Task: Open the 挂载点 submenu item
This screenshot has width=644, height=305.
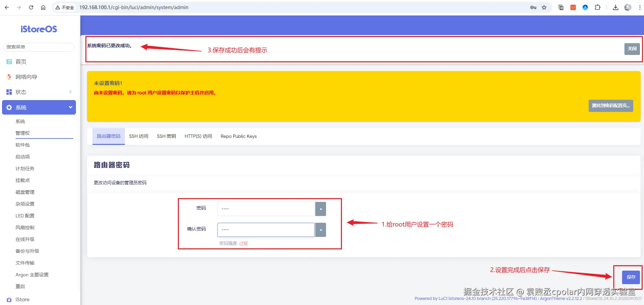Action: pos(23,180)
